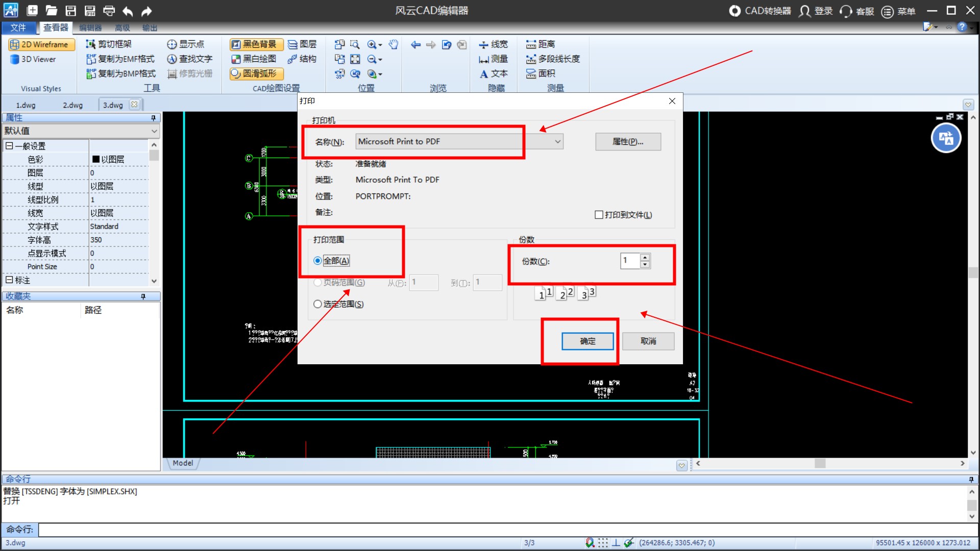This screenshot has width=980, height=551.
Task: Click the find text (查找文字) tool
Action: (x=190, y=59)
